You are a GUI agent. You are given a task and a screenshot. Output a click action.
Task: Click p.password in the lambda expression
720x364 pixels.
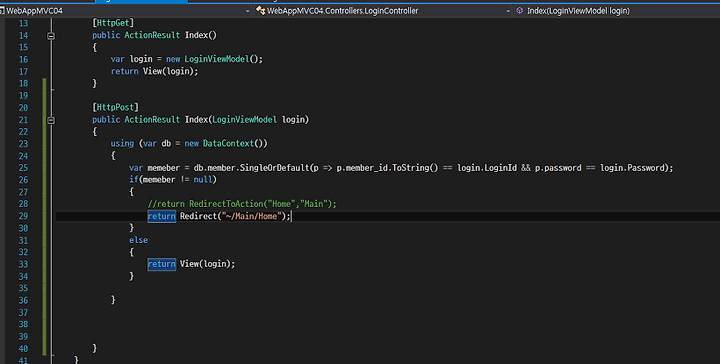click(x=558, y=168)
